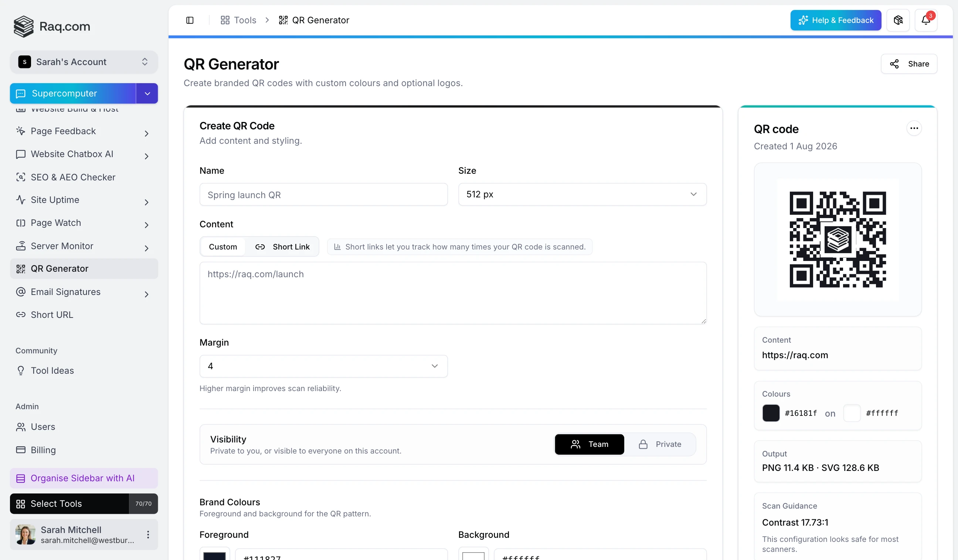Click the Page Feedback sidebar icon
958x560 pixels.
pos(21,131)
